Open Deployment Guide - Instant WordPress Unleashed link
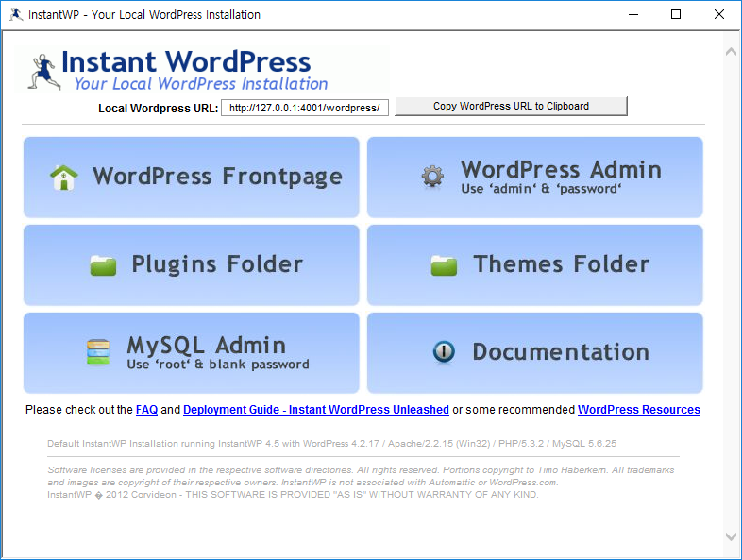Image resolution: width=742 pixels, height=560 pixels. point(315,410)
